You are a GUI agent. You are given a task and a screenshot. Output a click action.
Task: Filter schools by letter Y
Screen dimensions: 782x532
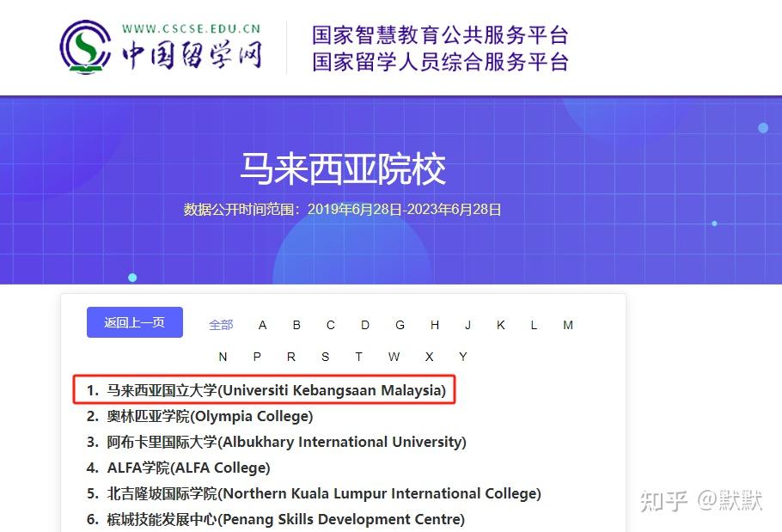pyautogui.click(x=462, y=356)
